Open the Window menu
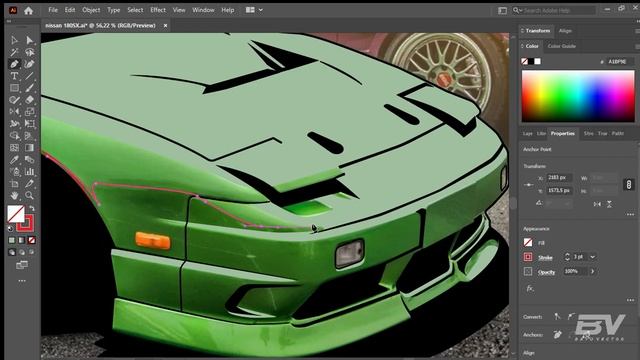This screenshot has height=360, width=640. (203, 10)
